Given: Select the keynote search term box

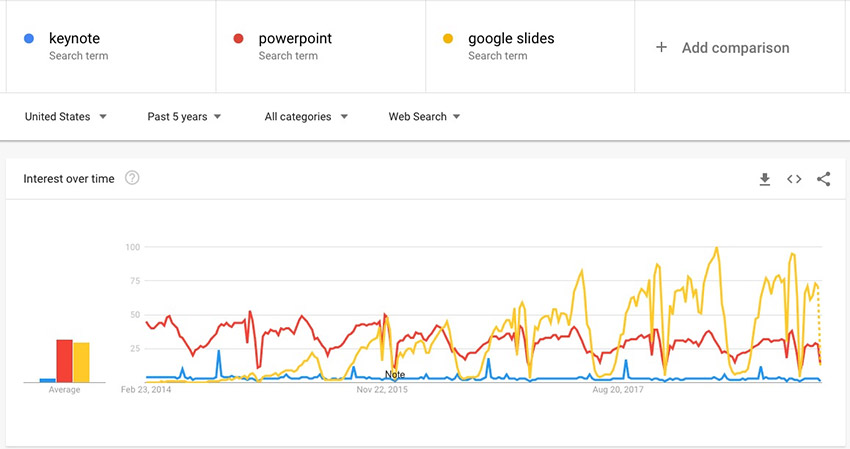Looking at the screenshot, I should coord(108,47).
